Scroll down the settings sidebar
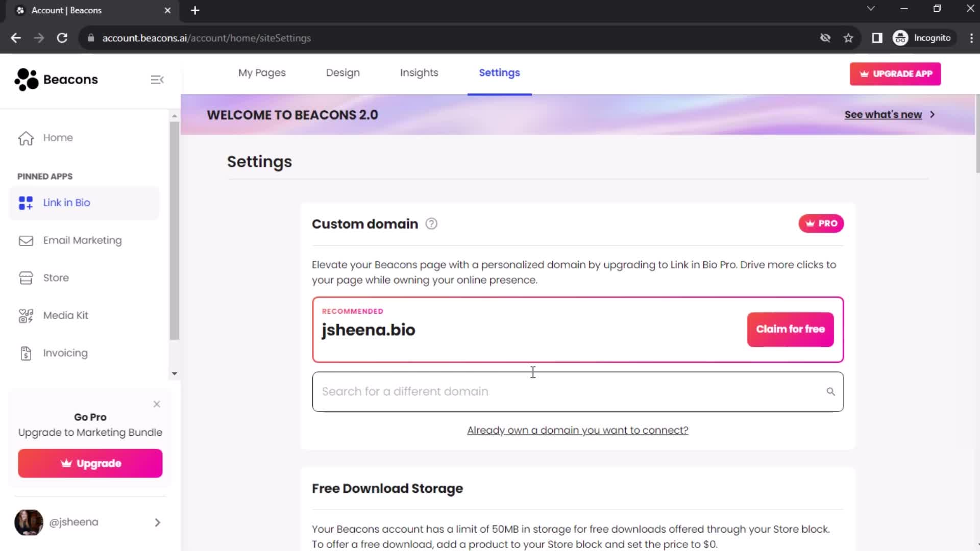 tap(174, 373)
